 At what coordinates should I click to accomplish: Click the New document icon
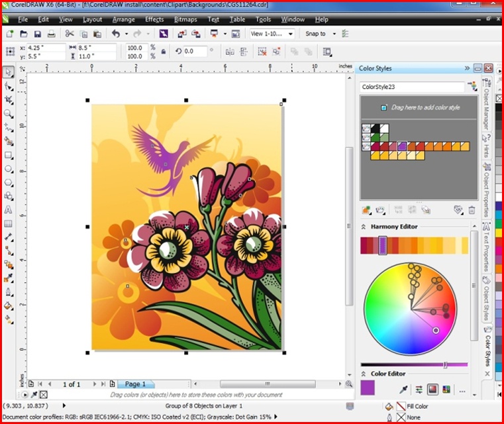tap(10, 33)
